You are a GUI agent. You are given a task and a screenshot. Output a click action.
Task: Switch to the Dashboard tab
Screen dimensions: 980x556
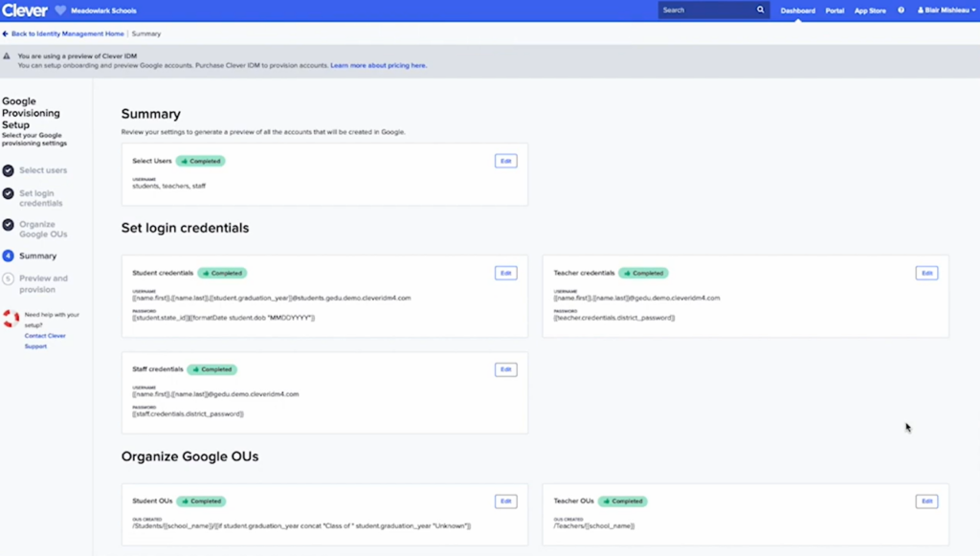(x=797, y=11)
